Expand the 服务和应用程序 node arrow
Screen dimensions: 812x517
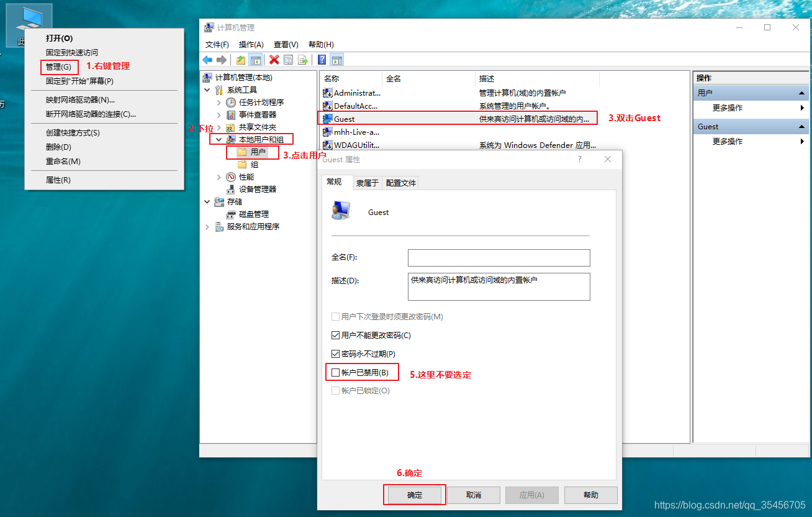(x=207, y=227)
